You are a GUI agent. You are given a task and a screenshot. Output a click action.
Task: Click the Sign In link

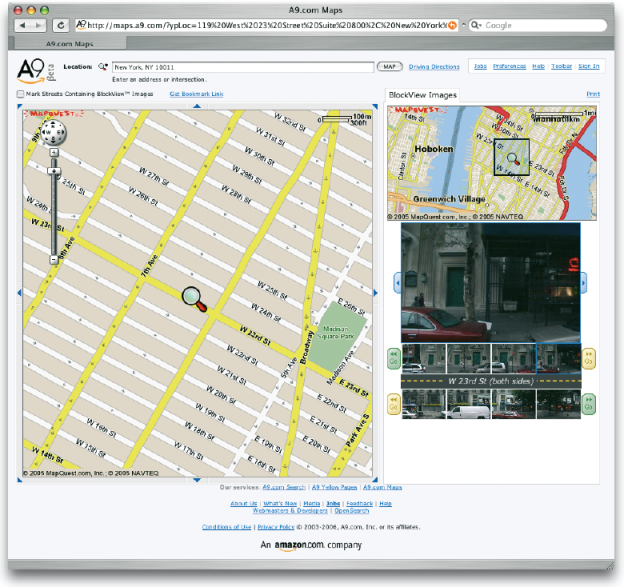pyautogui.click(x=589, y=66)
